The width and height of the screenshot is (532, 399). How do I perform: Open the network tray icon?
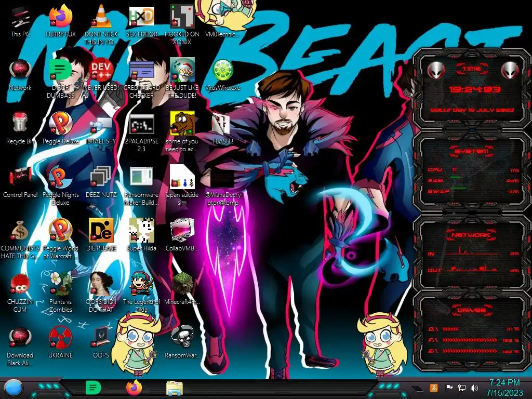[462, 388]
